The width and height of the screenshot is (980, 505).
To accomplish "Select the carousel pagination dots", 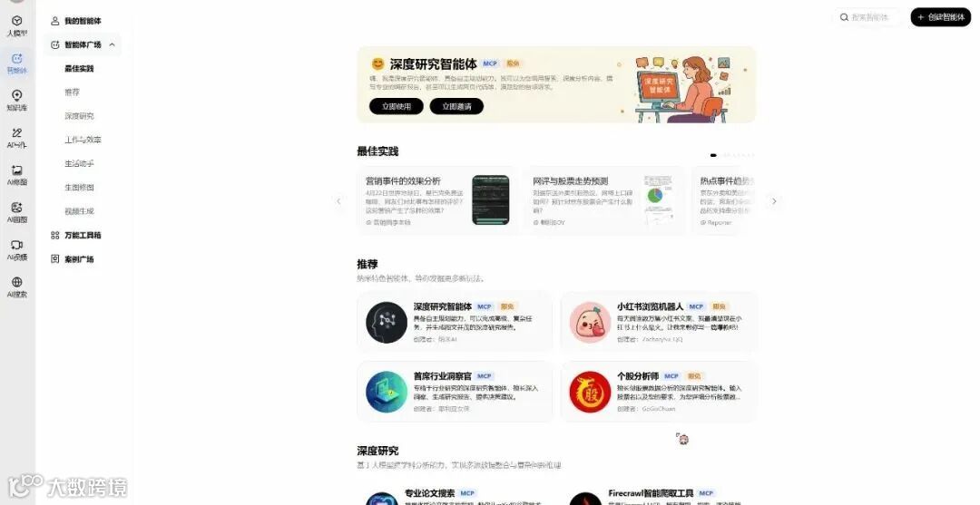I will point(732,155).
